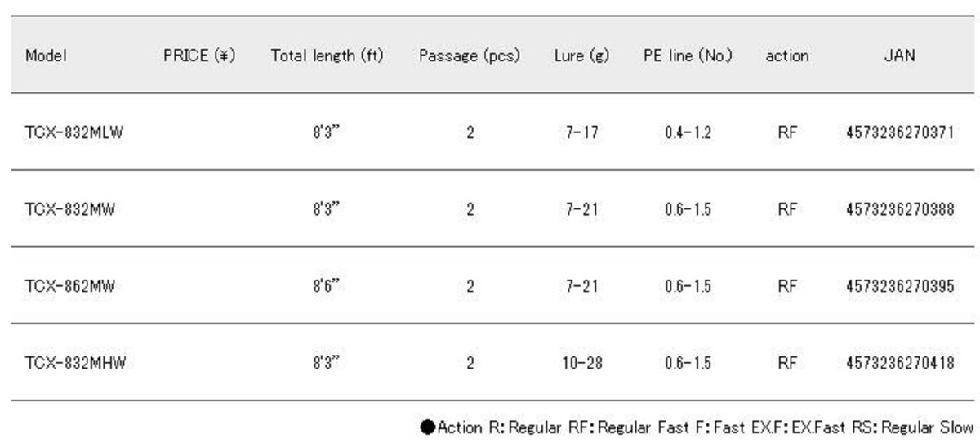Screen dimensions: 980x443
Task: Select the 10-28 lure weight cell
Action: 581,363
